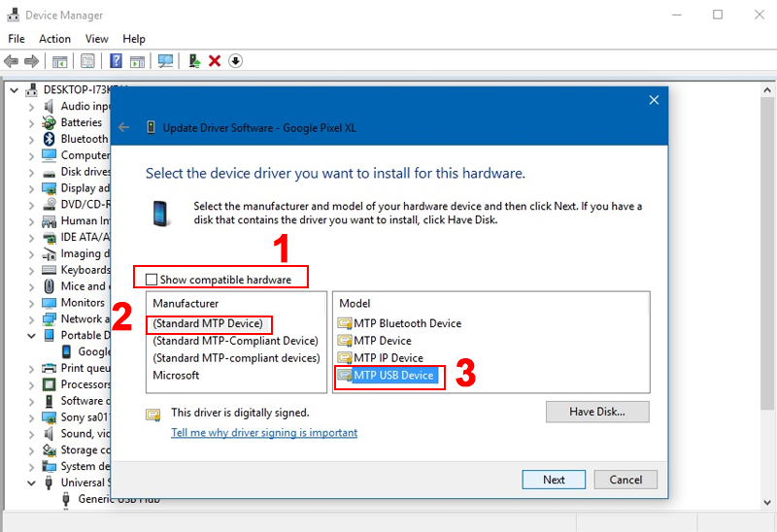777x532 pixels.
Task: Click the DVD/CD-ROM drives disc icon
Action: pyautogui.click(x=50, y=204)
